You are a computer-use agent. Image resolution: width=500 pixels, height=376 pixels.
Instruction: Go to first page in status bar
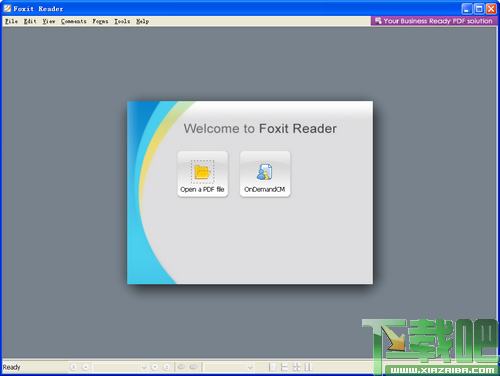pos(74,367)
